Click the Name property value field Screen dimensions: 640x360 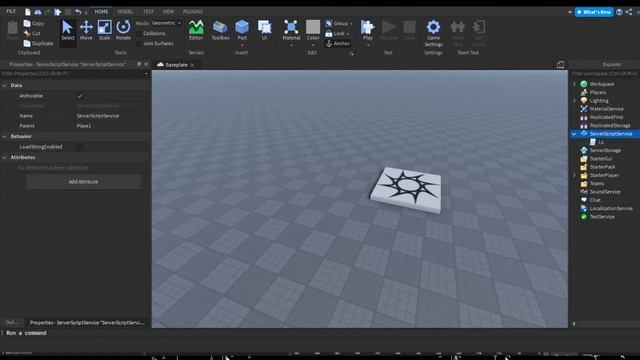pyautogui.click(x=112, y=116)
